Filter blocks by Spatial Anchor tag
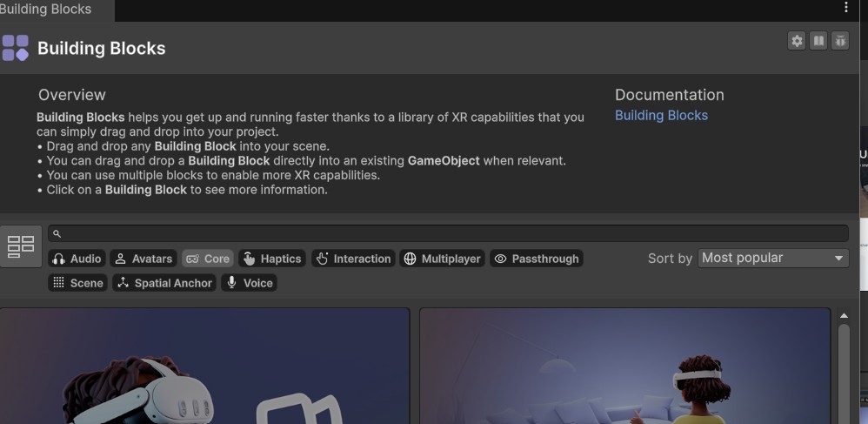This screenshot has height=424, width=868. (x=164, y=283)
